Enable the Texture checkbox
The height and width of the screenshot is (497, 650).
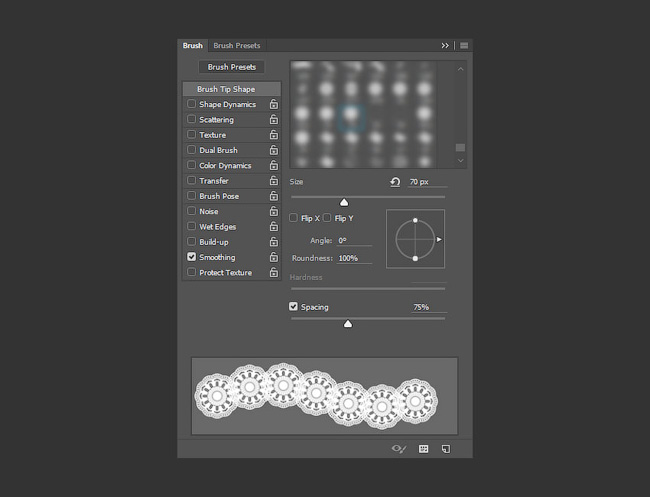pyautogui.click(x=191, y=134)
